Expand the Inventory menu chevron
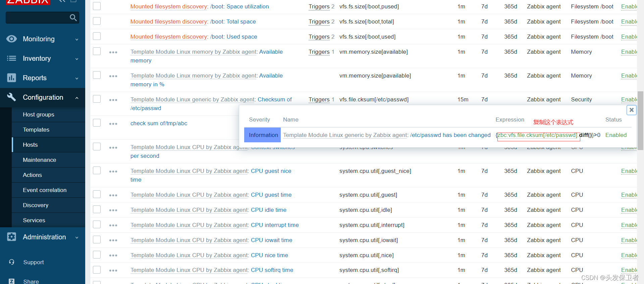 tap(77, 59)
